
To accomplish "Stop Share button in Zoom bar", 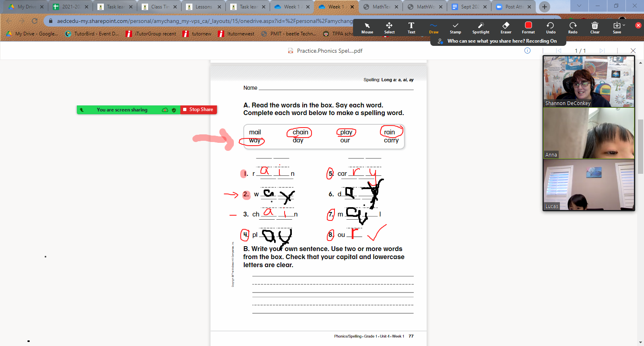I will coord(198,109).
